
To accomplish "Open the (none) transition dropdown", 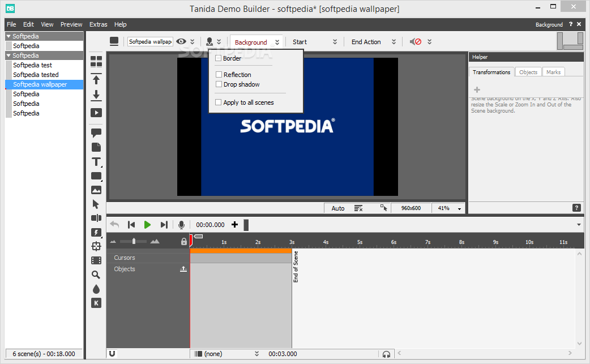I will click(256, 354).
